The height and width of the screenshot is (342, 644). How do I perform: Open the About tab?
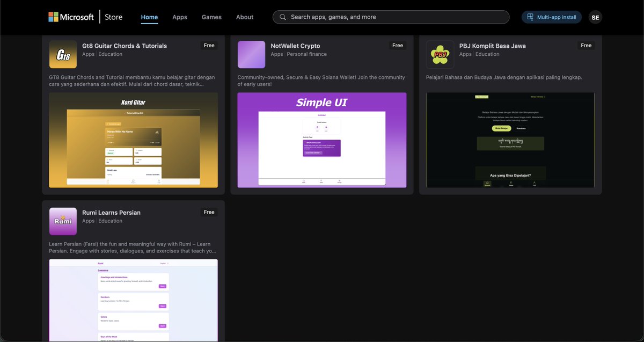pyautogui.click(x=245, y=17)
